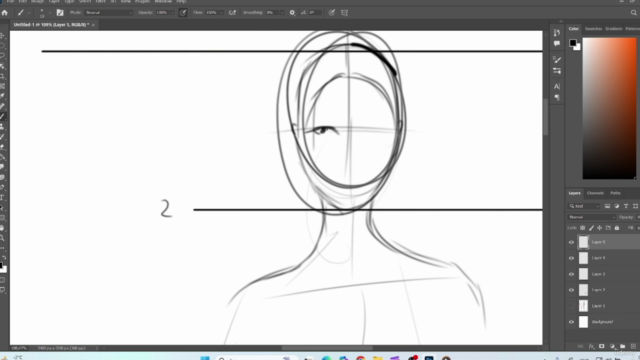The width and height of the screenshot is (640, 360).
Task: Open the Filter menu
Action: [100, 2]
